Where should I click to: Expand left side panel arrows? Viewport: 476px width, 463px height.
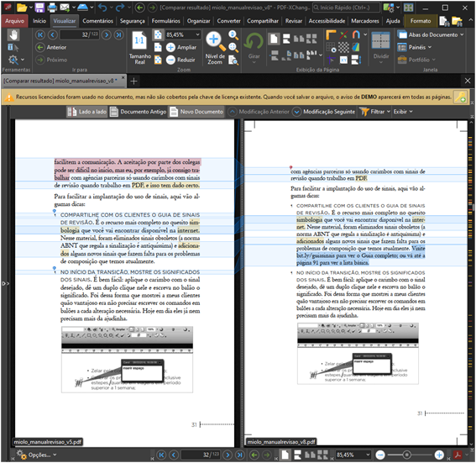click(x=6, y=283)
